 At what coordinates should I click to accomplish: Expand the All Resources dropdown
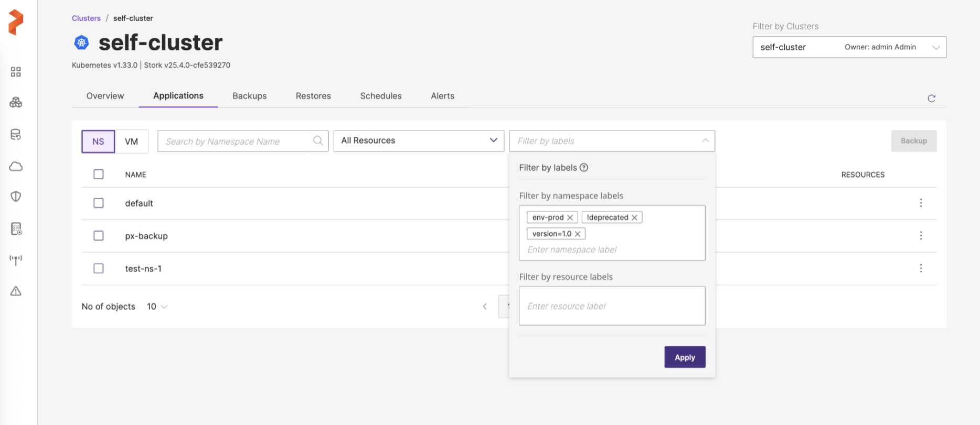click(x=418, y=141)
